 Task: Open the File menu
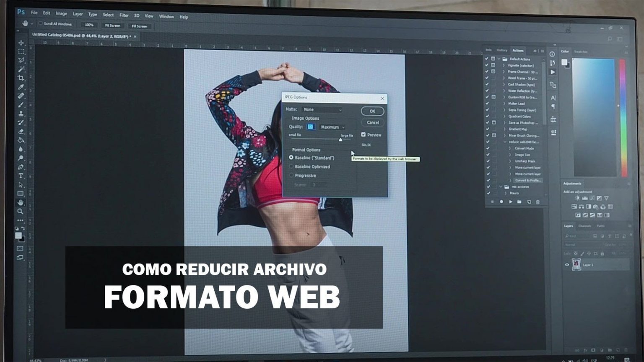tap(34, 13)
